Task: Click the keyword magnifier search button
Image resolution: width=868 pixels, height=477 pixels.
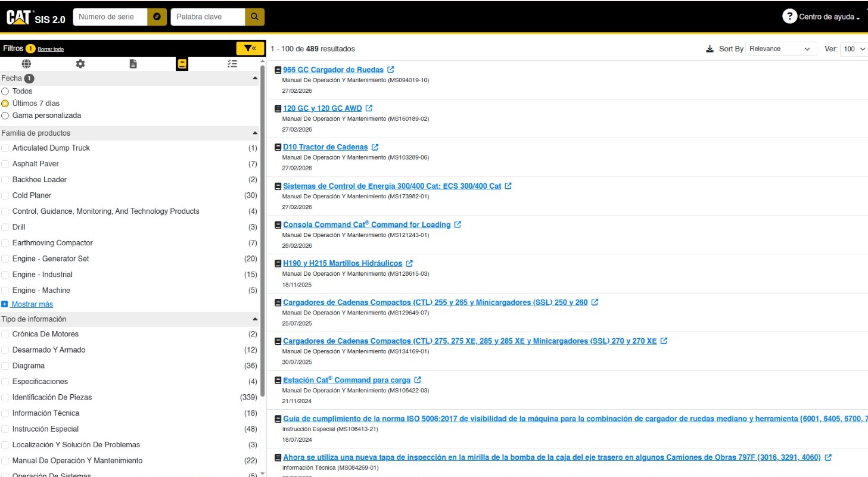Action: (x=254, y=17)
